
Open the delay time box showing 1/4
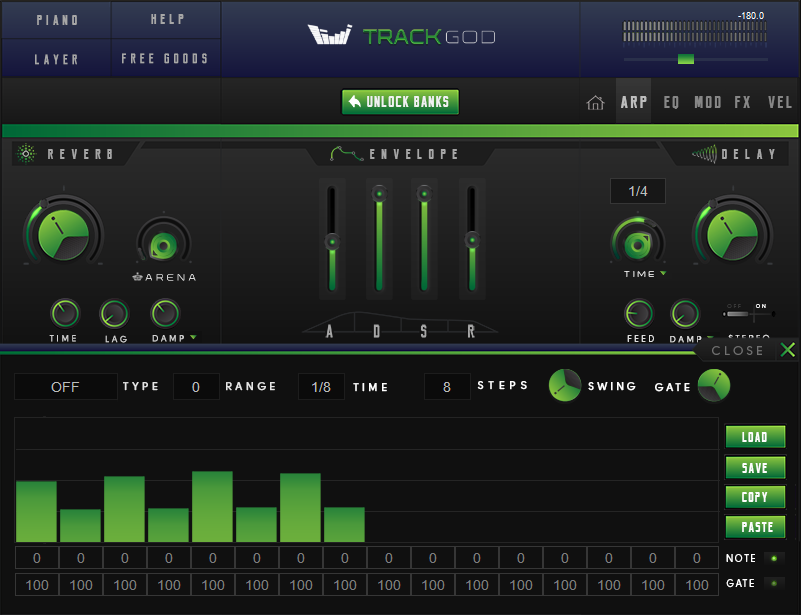[x=638, y=191]
